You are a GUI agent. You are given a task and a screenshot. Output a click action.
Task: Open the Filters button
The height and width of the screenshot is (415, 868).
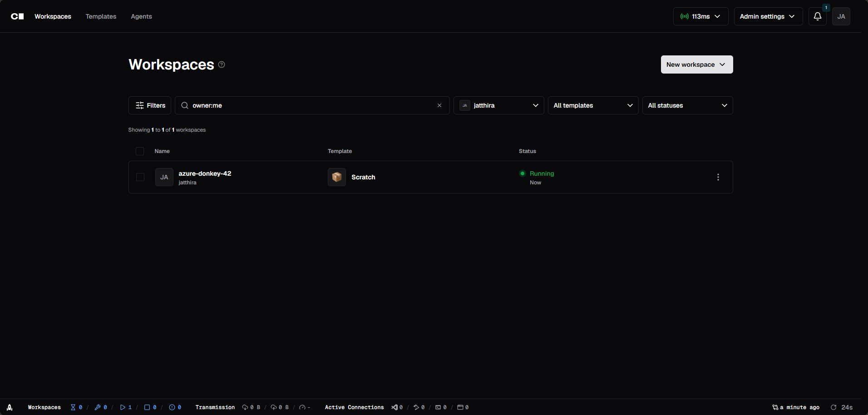tap(150, 105)
